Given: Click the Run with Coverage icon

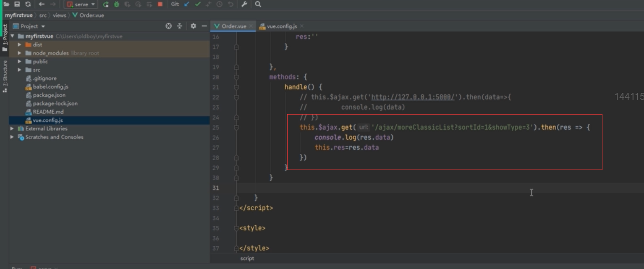Looking at the screenshot, I should point(127,4).
